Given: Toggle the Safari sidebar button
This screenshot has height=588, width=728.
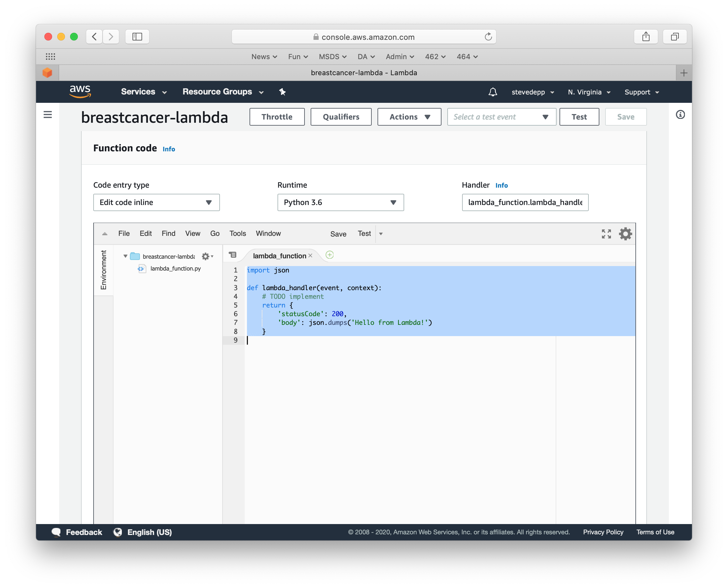Looking at the screenshot, I should pos(137,37).
